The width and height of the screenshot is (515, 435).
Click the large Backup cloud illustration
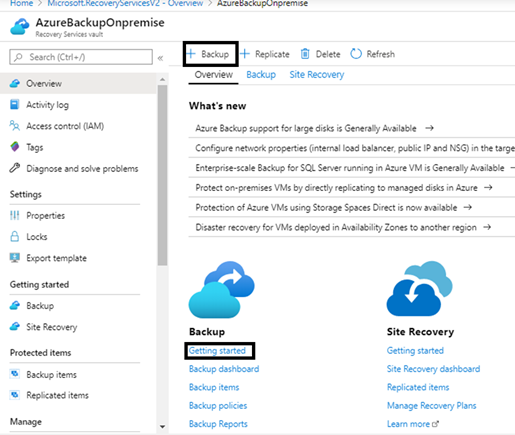[222, 289]
